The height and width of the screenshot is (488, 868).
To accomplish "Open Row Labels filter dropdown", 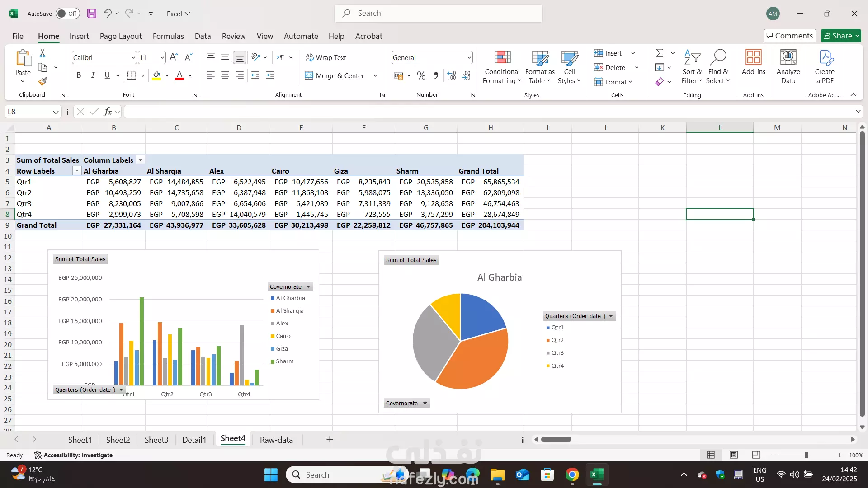I will click(x=77, y=171).
